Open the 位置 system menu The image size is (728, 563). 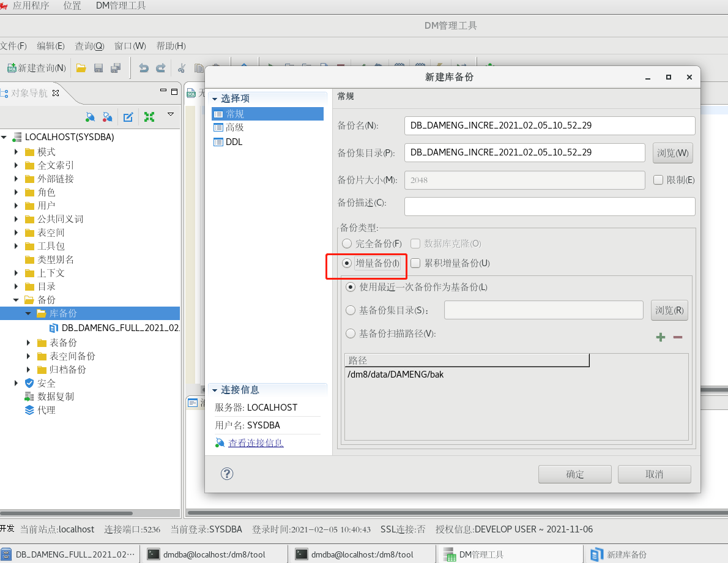[72, 6]
